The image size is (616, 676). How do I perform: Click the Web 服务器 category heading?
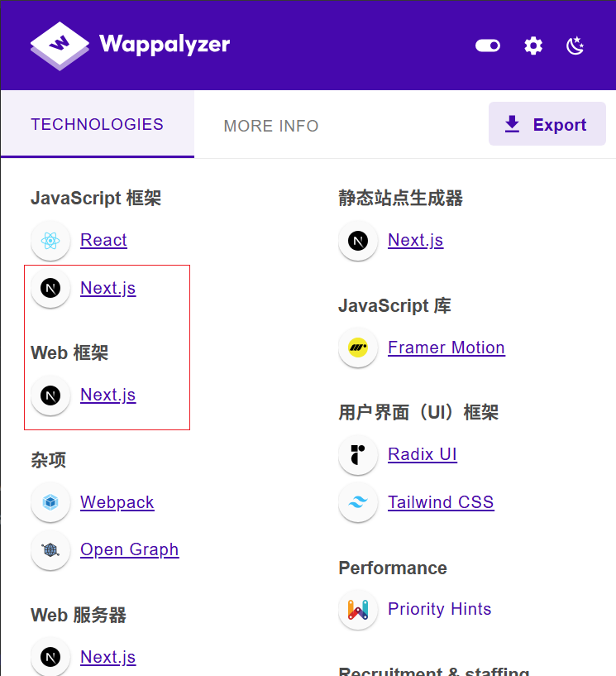[x=79, y=616]
